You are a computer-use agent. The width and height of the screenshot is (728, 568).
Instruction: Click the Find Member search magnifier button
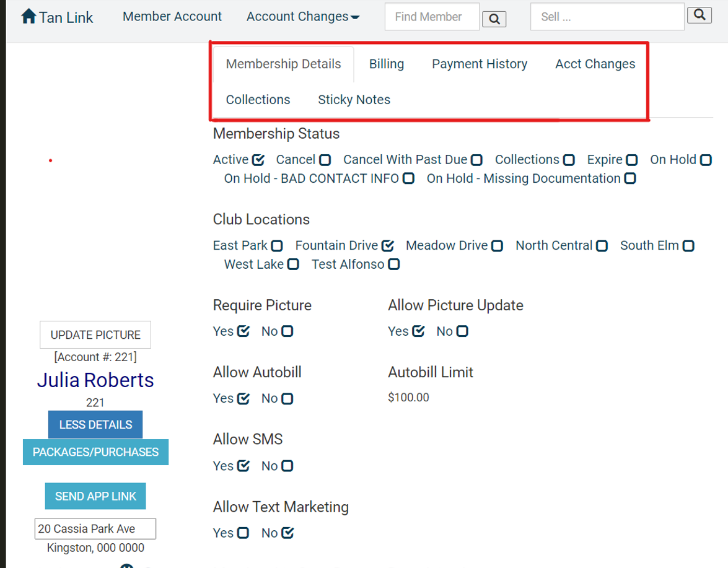coord(494,19)
